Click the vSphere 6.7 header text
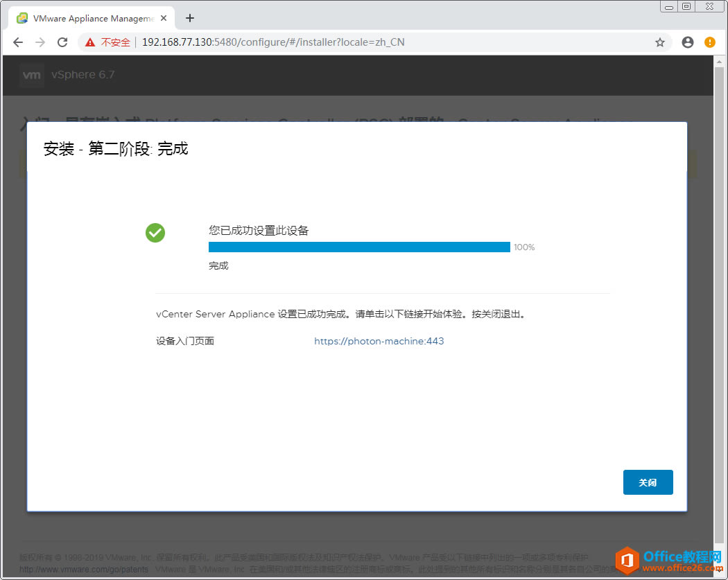The image size is (728, 580). 83,75
